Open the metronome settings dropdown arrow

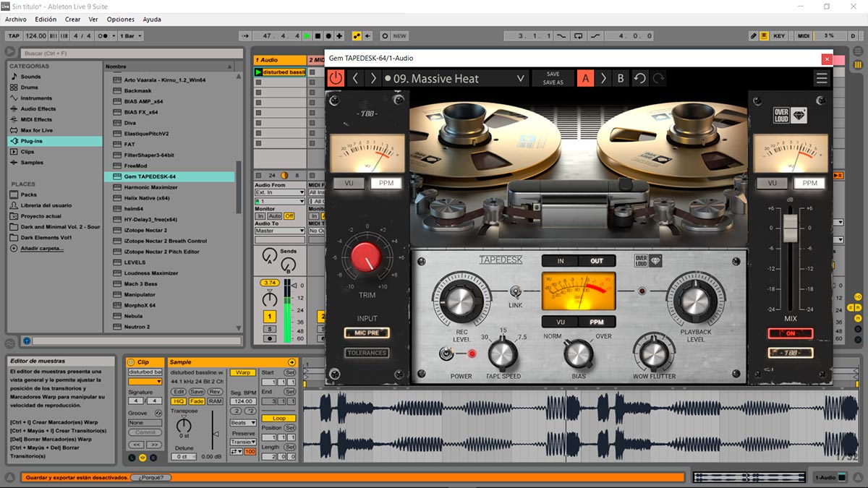pyautogui.click(x=112, y=35)
